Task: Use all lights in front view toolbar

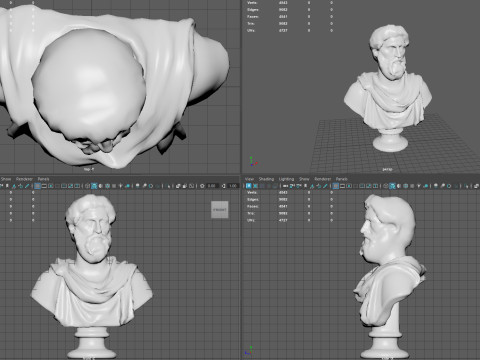Action: coord(121,186)
